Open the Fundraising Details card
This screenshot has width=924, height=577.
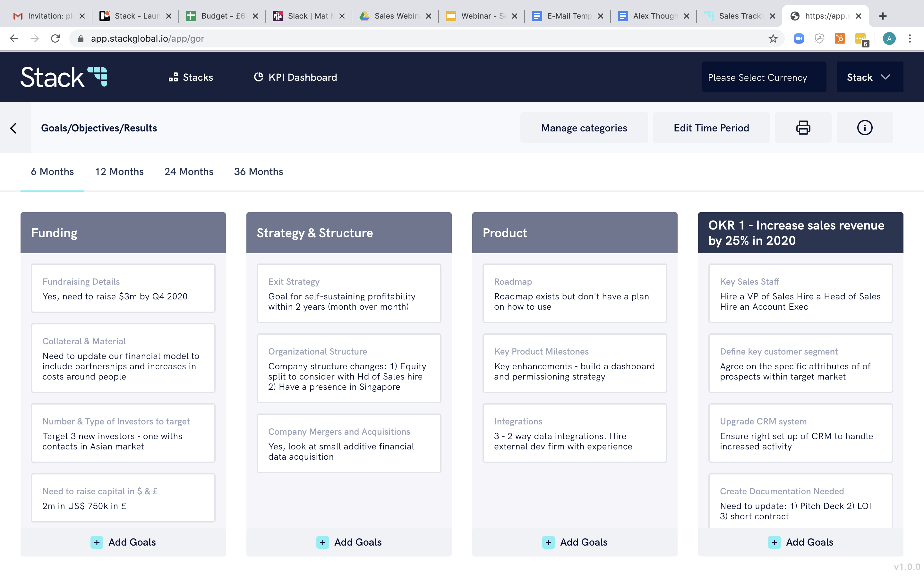click(x=123, y=288)
